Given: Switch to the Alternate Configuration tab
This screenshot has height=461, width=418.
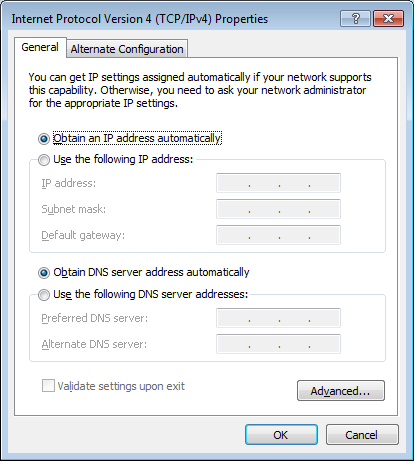Looking at the screenshot, I should [127, 49].
